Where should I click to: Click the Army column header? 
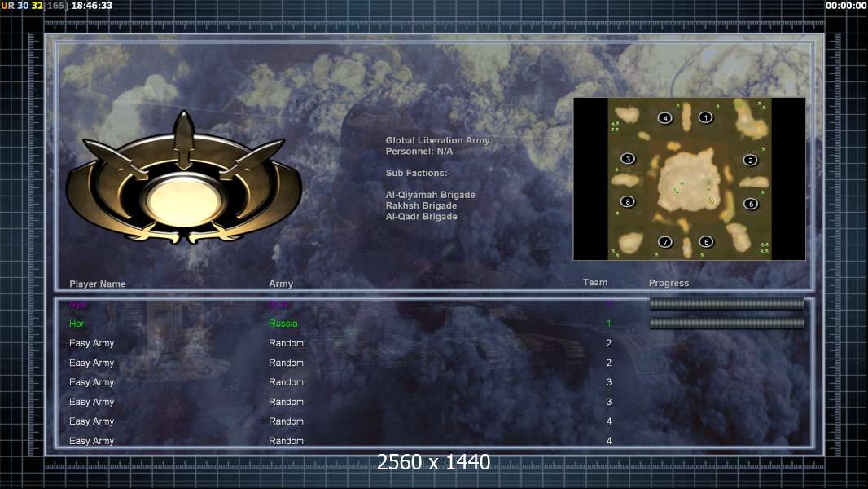tap(281, 284)
